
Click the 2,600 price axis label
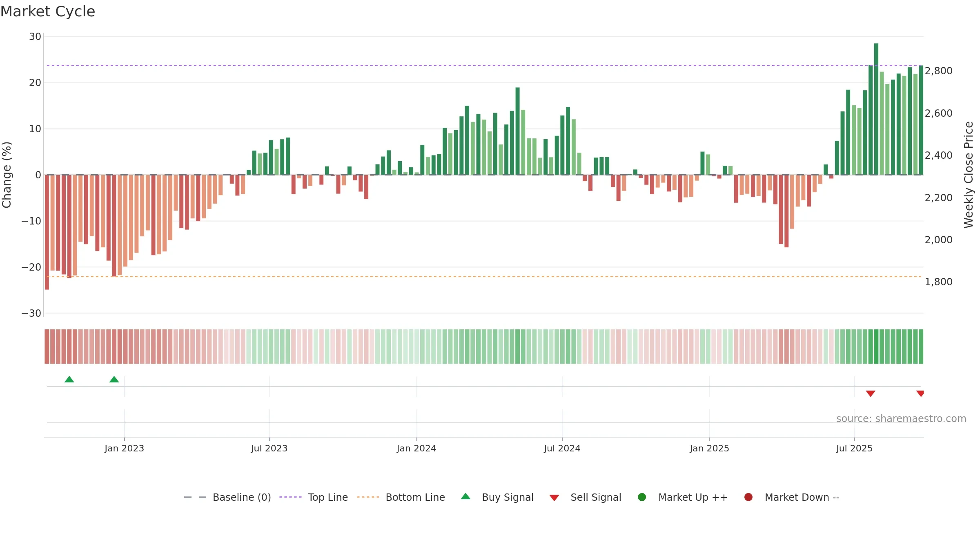(x=938, y=113)
